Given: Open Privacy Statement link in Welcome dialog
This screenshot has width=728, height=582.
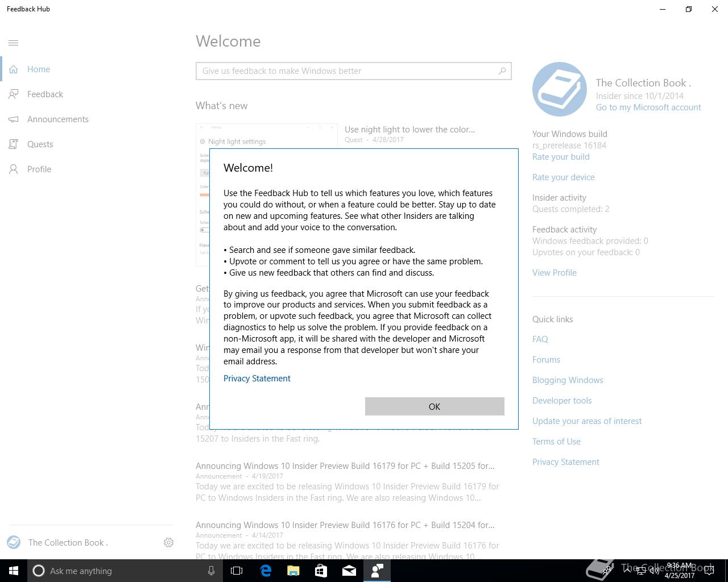Looking at the screenshot, I should pos(257,379).
